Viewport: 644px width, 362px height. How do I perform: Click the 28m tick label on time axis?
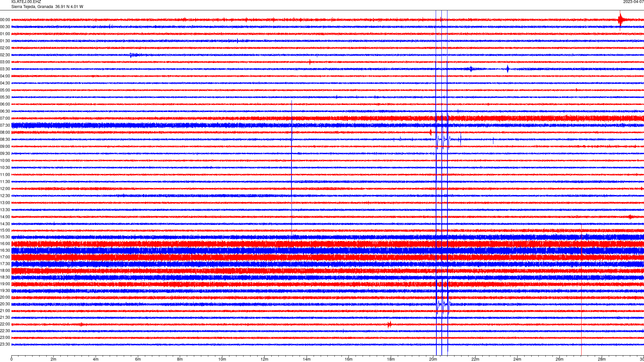point(602,359)
